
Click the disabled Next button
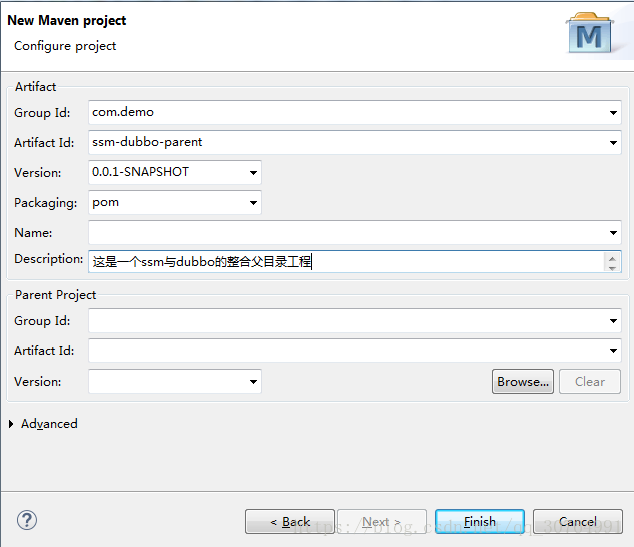click(382, 522)
